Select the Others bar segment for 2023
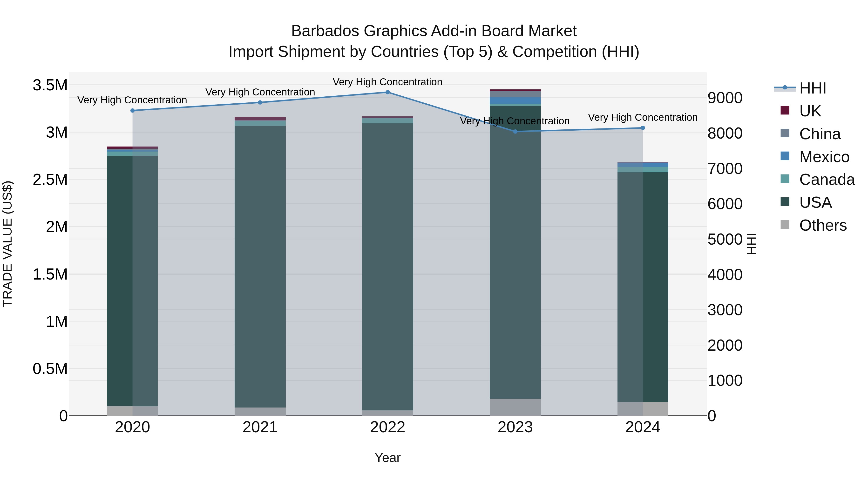Viewport: 868px width, 488px height. coord(515,408)
